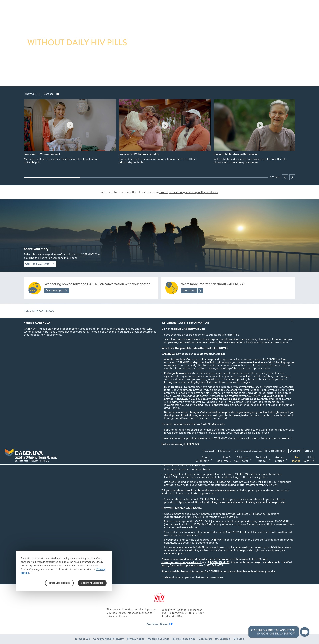Open Patient Information link in safety text
Screen dimensions: 319x644
pos(192,572)
